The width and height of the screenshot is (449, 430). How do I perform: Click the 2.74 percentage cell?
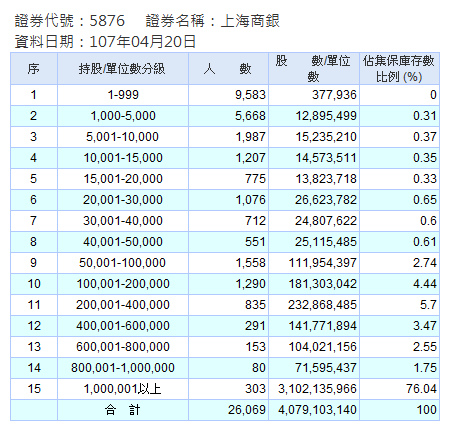(399, 263)
